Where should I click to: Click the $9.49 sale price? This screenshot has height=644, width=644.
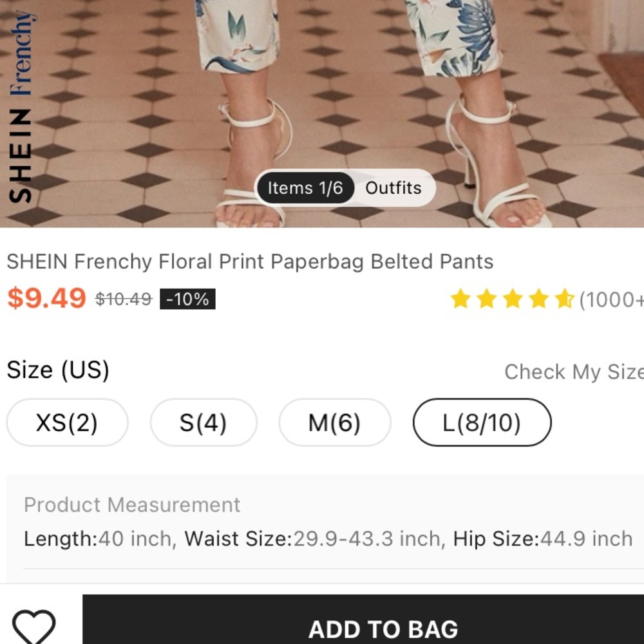[46, 298]
